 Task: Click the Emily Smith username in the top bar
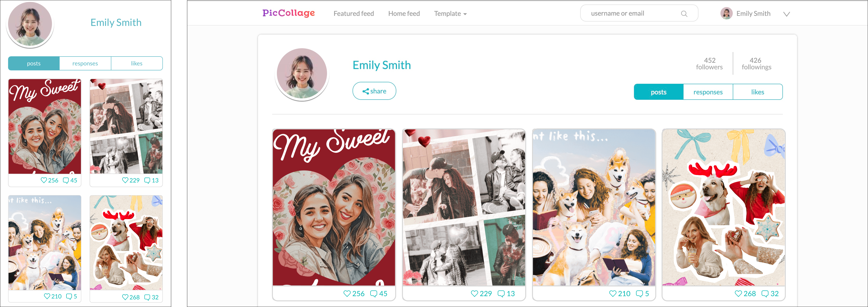coord(753,13)
